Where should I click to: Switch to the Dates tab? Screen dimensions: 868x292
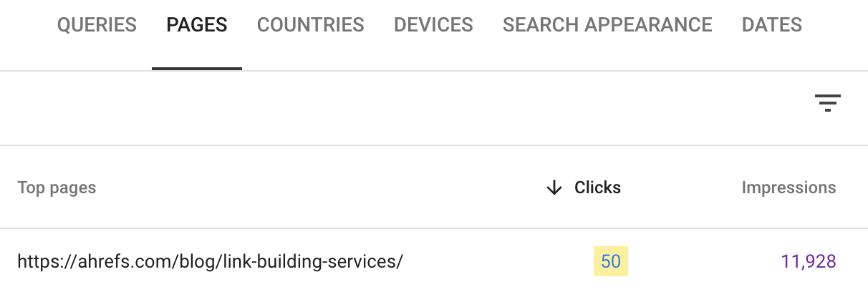point(772,26)
